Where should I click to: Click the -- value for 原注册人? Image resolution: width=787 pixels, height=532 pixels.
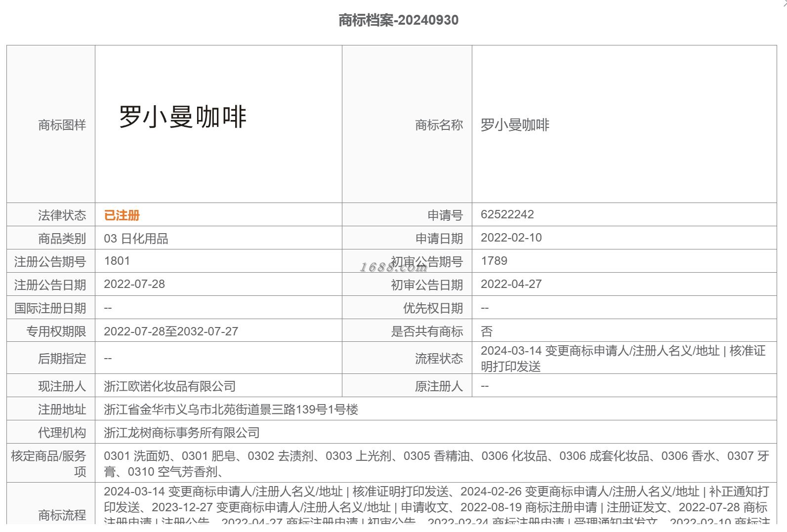tap(485, 386)
